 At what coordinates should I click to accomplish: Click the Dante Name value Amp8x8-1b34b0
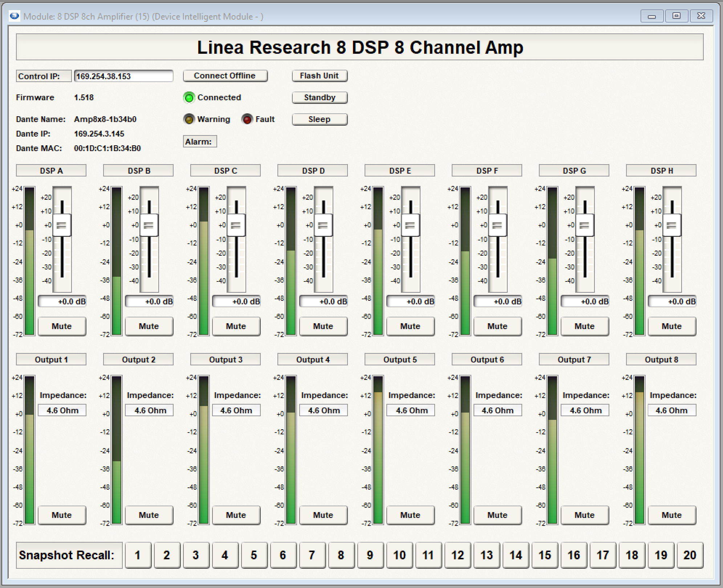(x=105, y=119)
